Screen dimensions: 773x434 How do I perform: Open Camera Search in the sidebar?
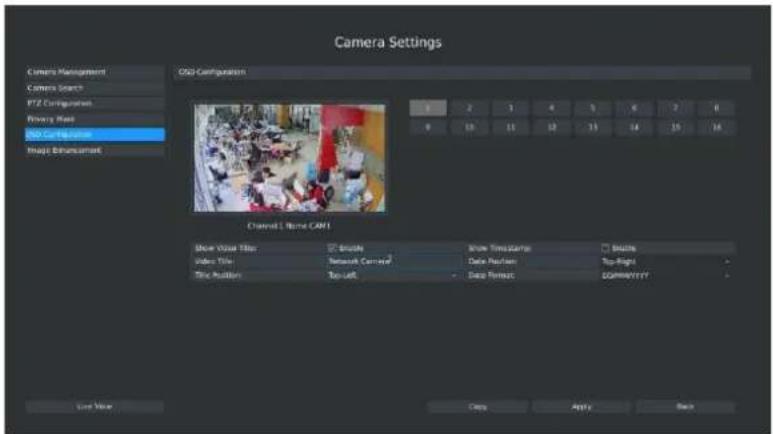coord(95,88)
